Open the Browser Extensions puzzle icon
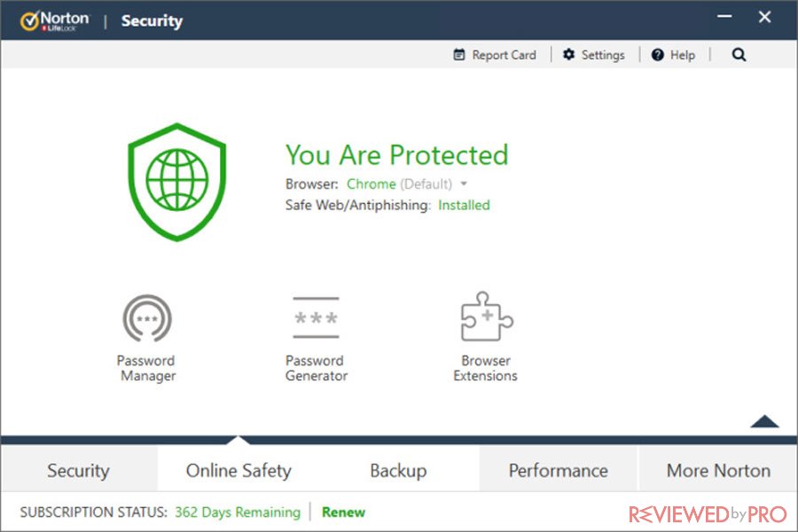This screenshot has width=798, height=532. click(x=487, y=317)
